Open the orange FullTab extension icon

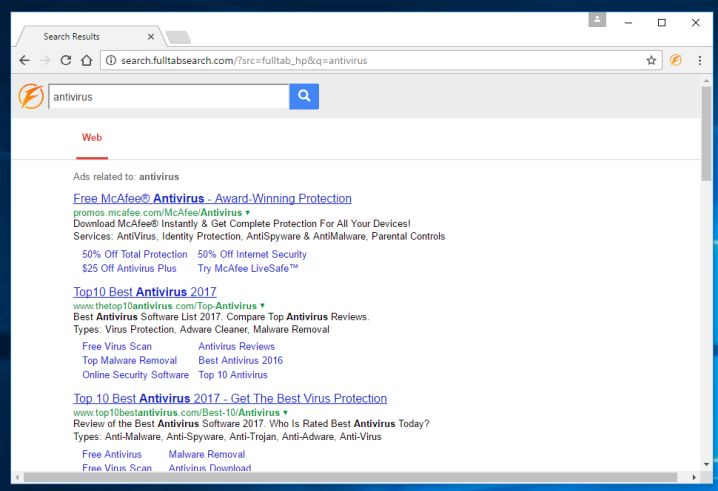(676, 60)
